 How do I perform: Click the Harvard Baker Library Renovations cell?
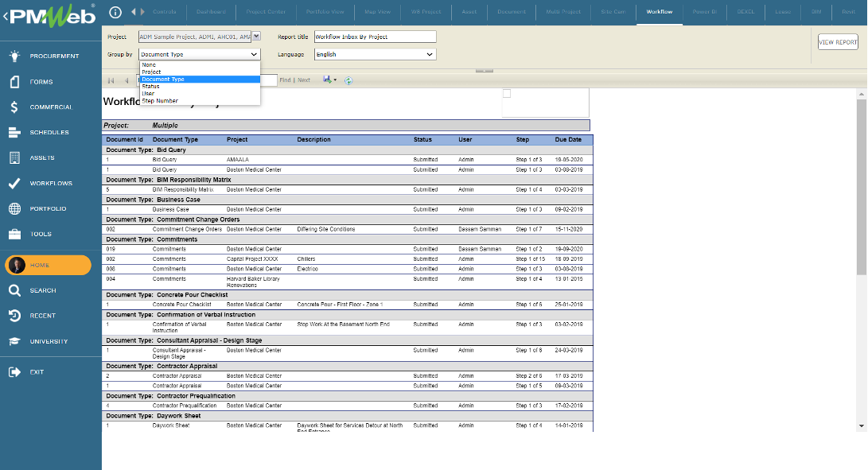[x=253, y=282]
